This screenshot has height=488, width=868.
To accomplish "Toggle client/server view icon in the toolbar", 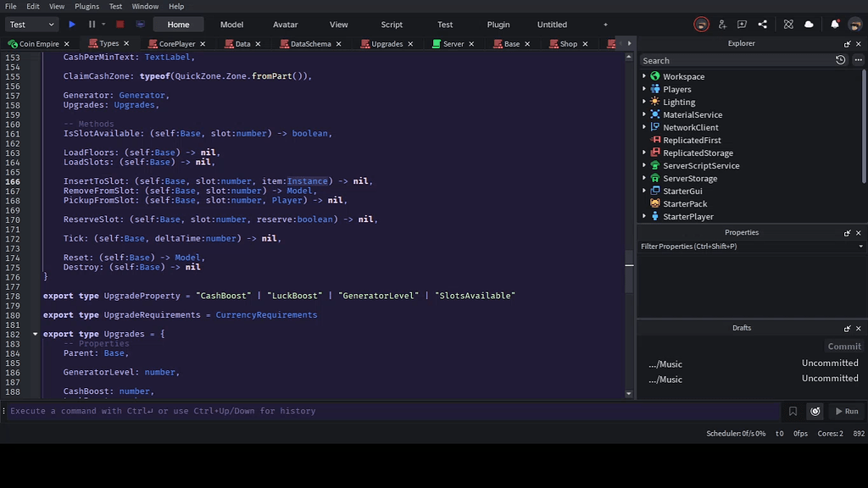I will click(140, 25).
